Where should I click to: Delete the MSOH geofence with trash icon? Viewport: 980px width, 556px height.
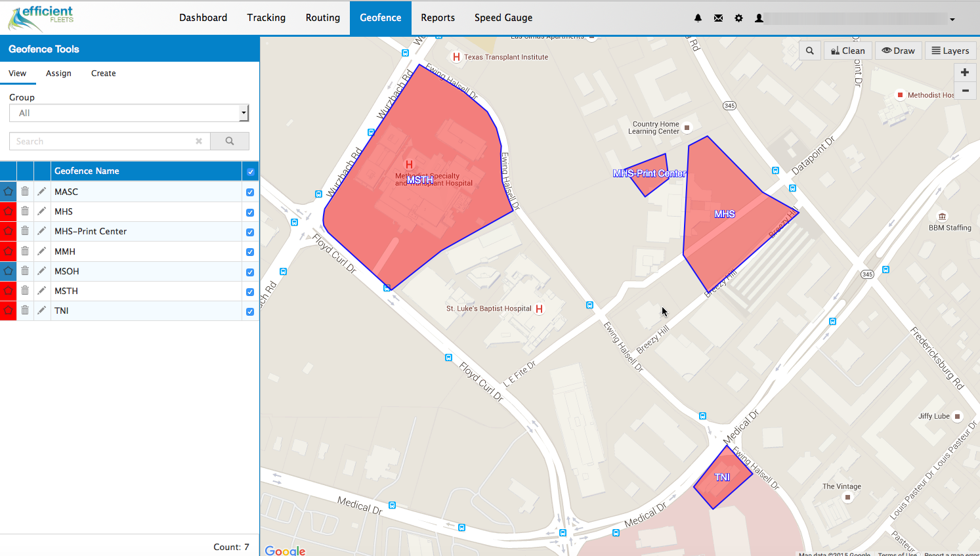point(25,271)
